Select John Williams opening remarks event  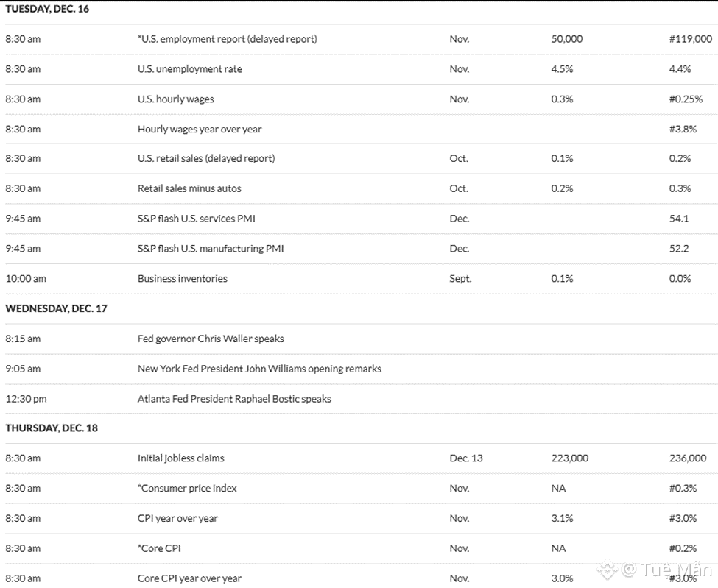259,369
